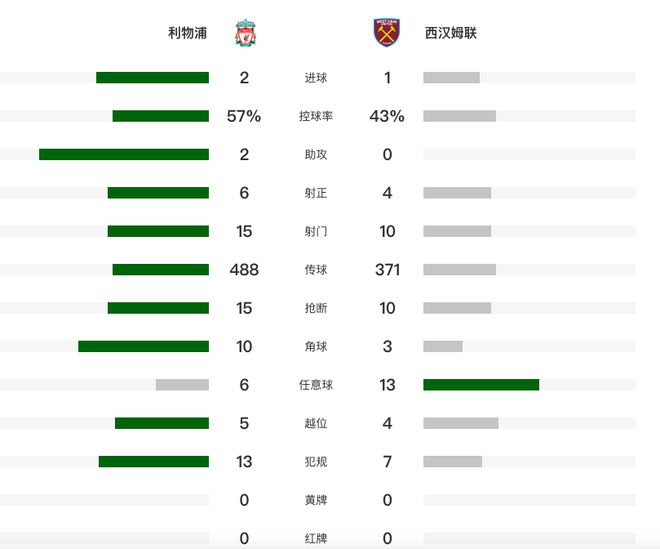Click the 控球率 stat label

pyautogui.click(x=316, y=116)
